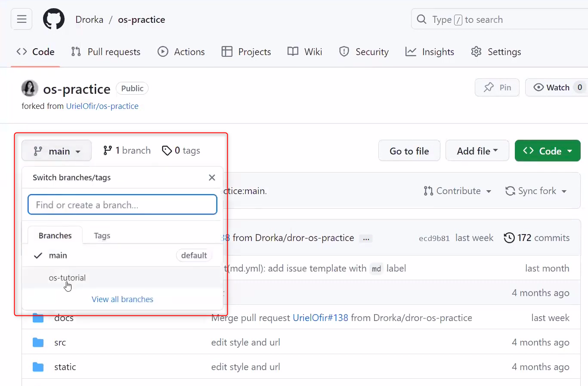Open the static folder
The width and height of the screenshot is (588, 386).
[65, 367]
